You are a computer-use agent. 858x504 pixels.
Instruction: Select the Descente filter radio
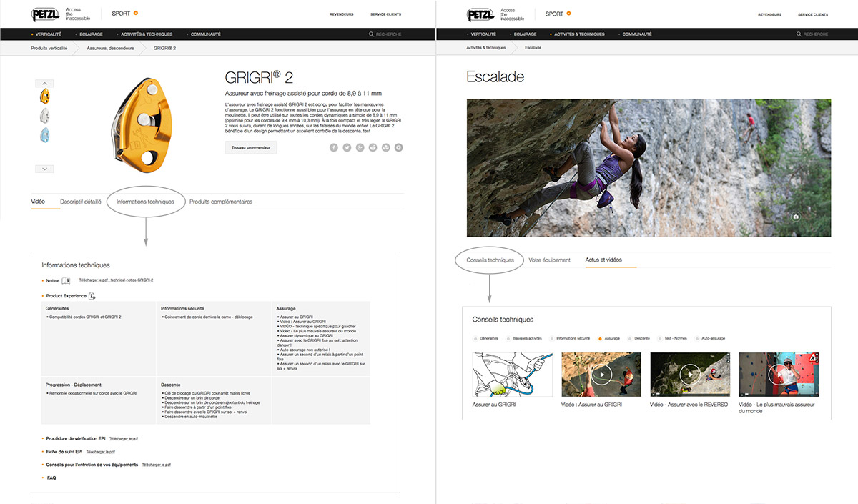pyautogui.click(x=629, y=338)
